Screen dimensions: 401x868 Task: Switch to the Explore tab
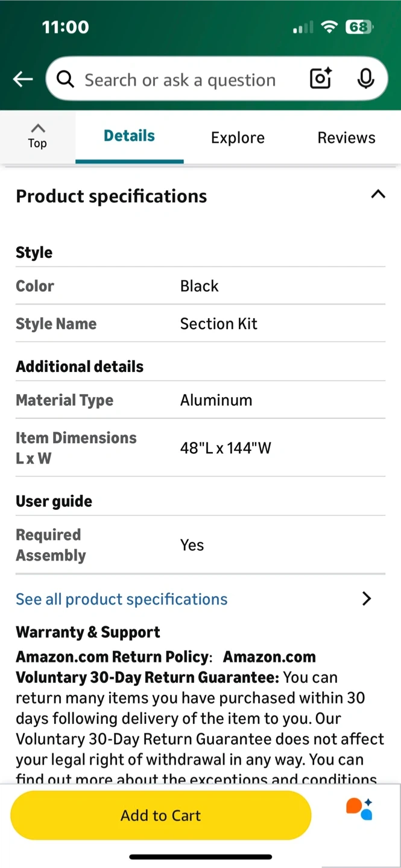[x=238, y=138]
